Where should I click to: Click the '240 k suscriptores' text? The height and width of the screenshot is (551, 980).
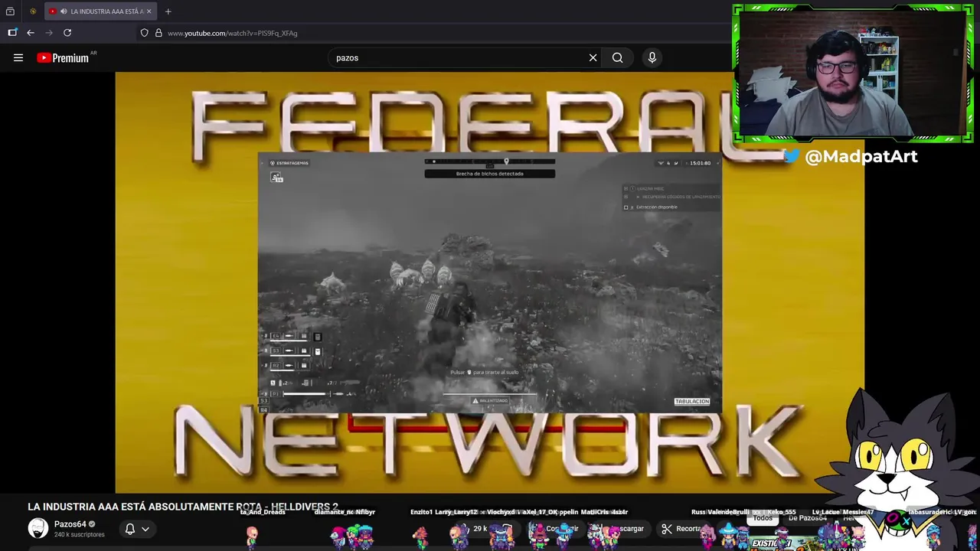pos(79,534)
